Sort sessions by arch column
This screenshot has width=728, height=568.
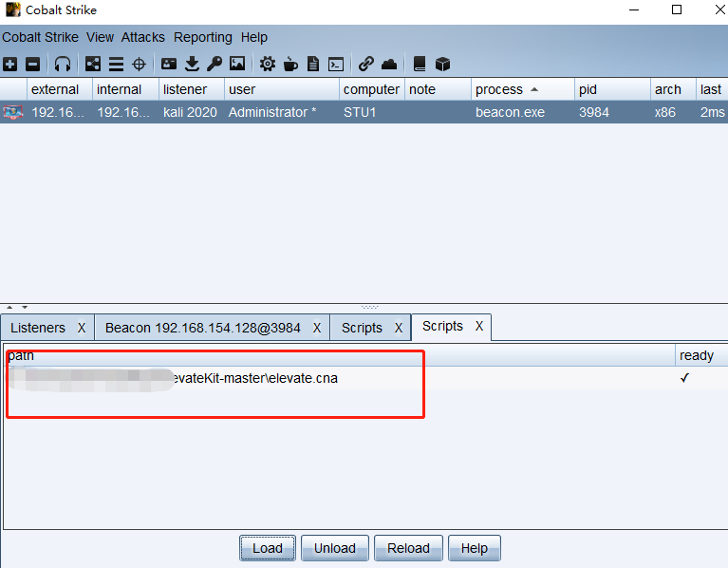pos(673,89)
